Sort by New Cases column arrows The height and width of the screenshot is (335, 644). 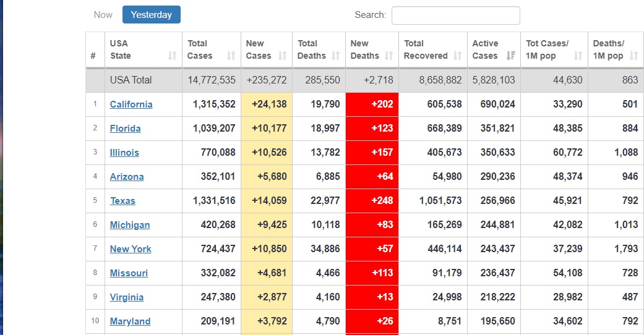click(282, 56)
